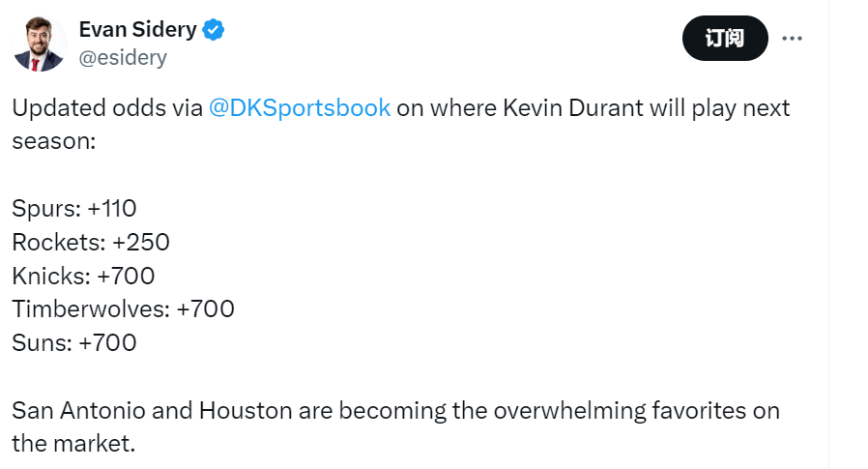Click "San Antonio" in the closing sentence
Image resolution: width=868 pixels, height=469 pixels.
click(x=78, y=410)
